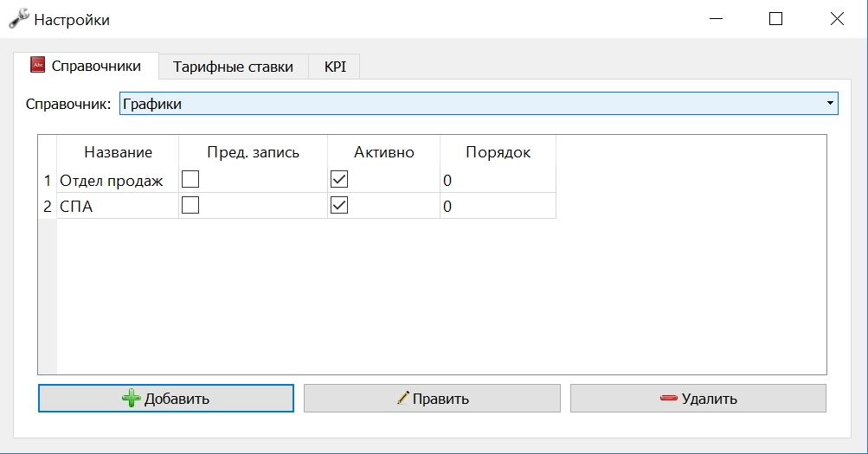868x454 pixels.
Task: Open the Тарифные ставки tab
Action: point(233,67)
